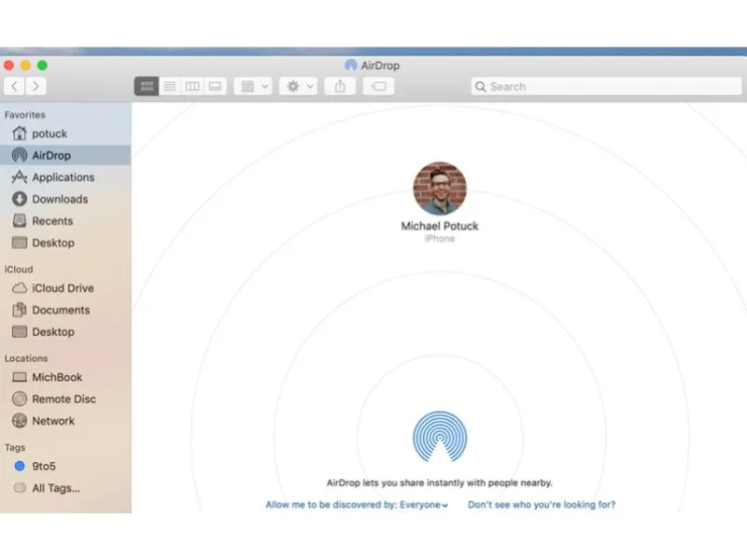Minimize the window with yellow button
The height and width of the screenshot is (560, 747).
(26, 65)
